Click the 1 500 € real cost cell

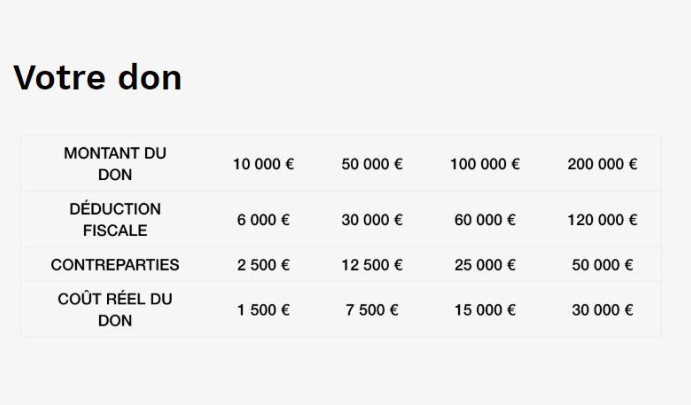click(x=263, y=310)
